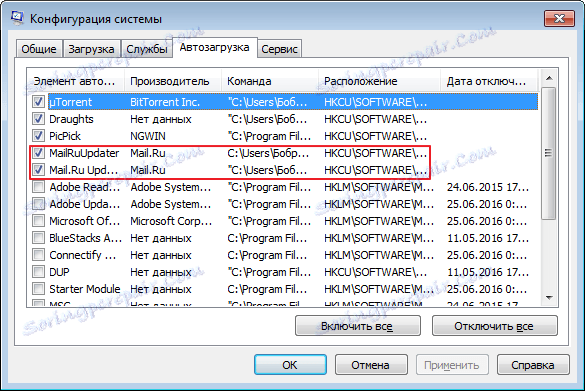Open the Сервис tab
585x391 pixels.
(x=279, y=49)
